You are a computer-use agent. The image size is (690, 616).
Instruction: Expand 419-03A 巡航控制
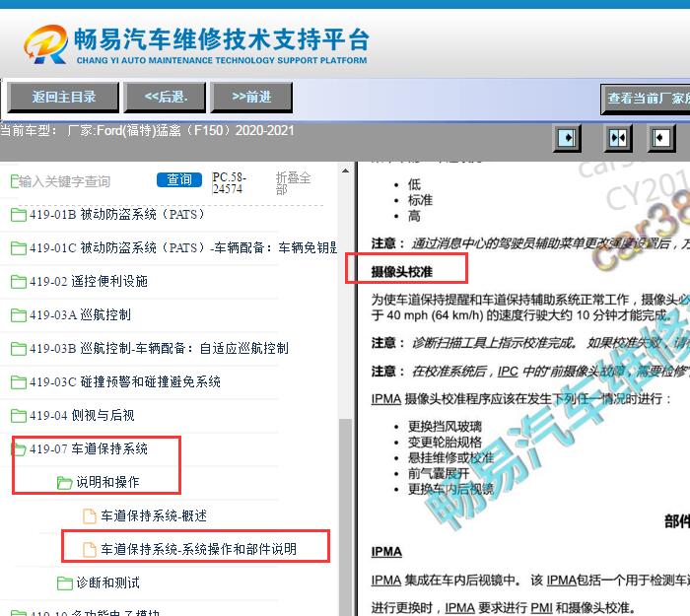[80, 314]
